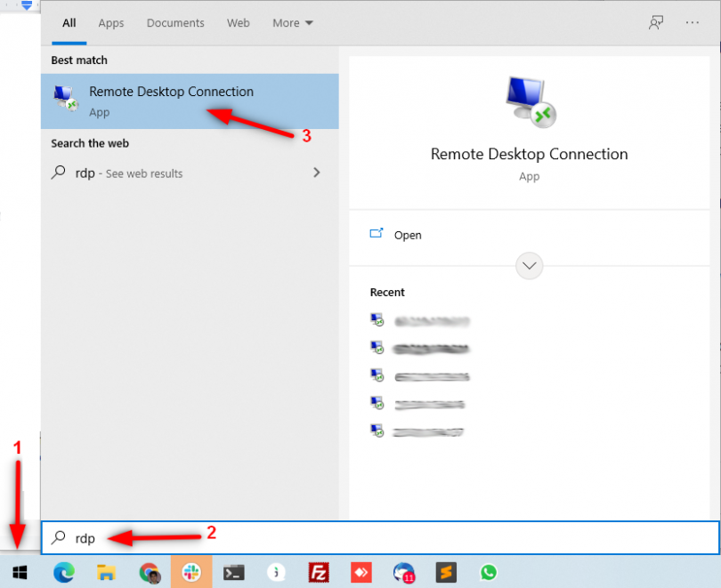
Task: Open WhatsApp from the taskbar
Action: tap(488, 572)
